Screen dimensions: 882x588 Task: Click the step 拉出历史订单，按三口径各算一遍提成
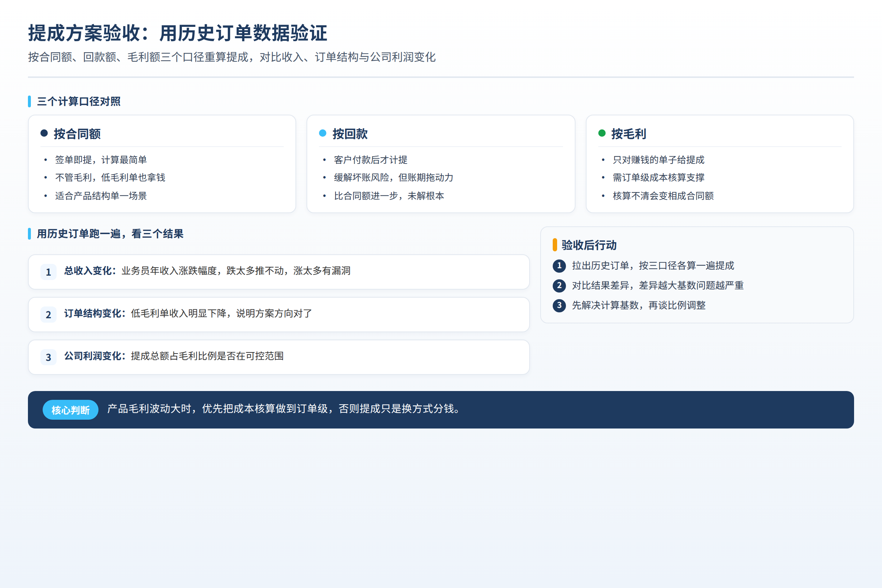653,266
